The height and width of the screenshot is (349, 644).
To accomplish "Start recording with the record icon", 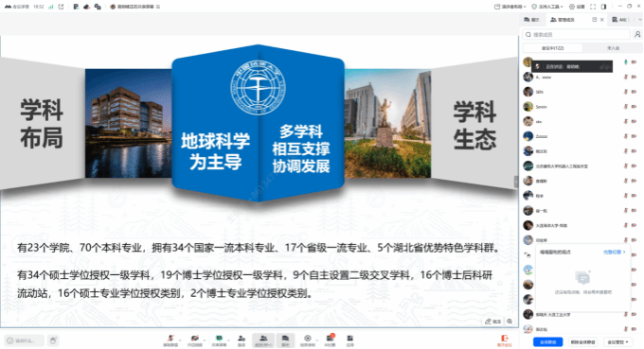I will (x=307, y=340).
